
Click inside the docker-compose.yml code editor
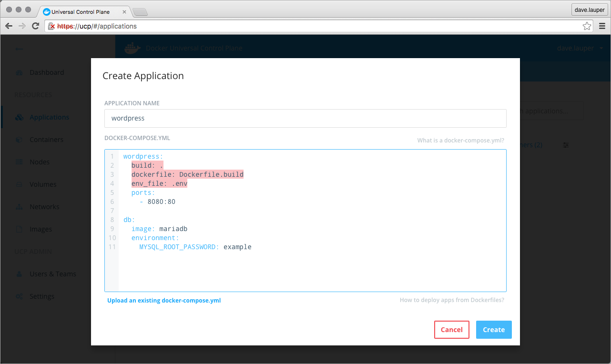(310, 267)
